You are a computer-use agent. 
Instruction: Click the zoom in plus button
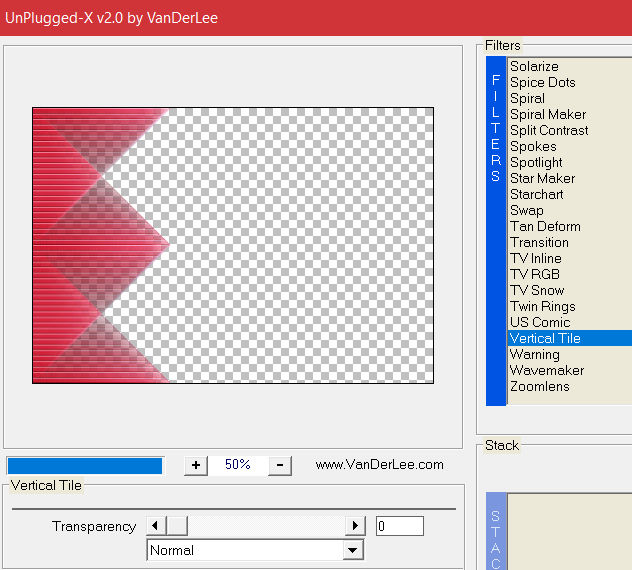coord(196,465)
